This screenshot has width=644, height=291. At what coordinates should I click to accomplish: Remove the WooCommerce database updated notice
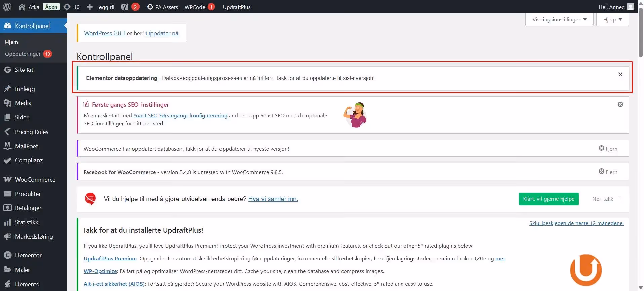click(608, 149)
